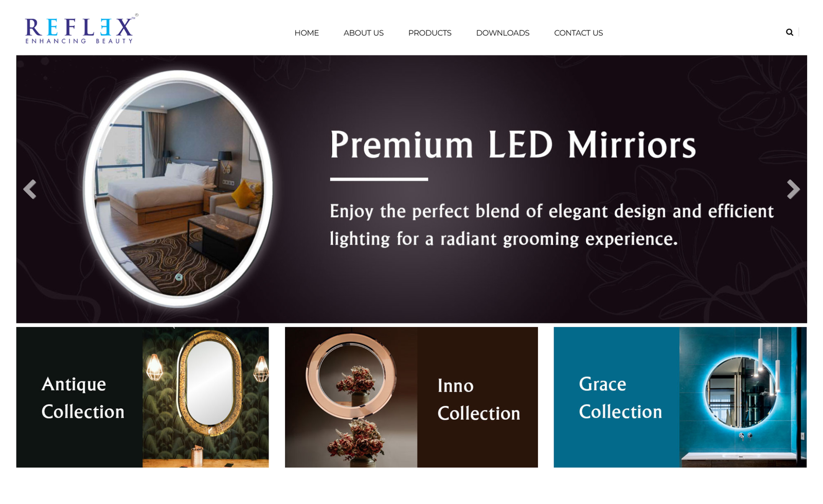Select the rose-gold ring mirror with flowers image
Image resolution: width=823 pixels, height=504 pixels.
click(x=351, y=397)
